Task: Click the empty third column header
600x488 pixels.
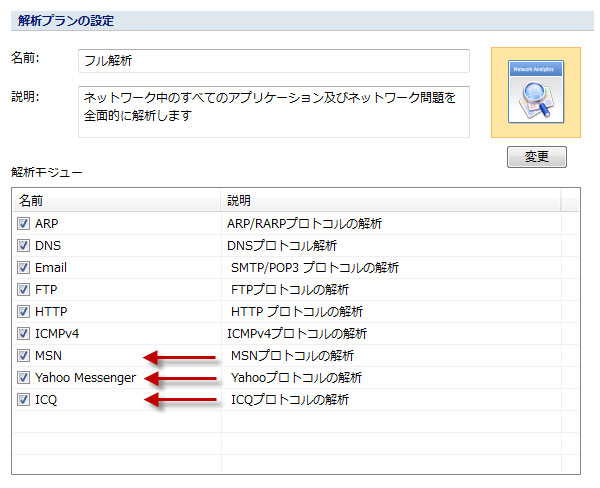Action: pyautogui.click(x=570, y=200)
